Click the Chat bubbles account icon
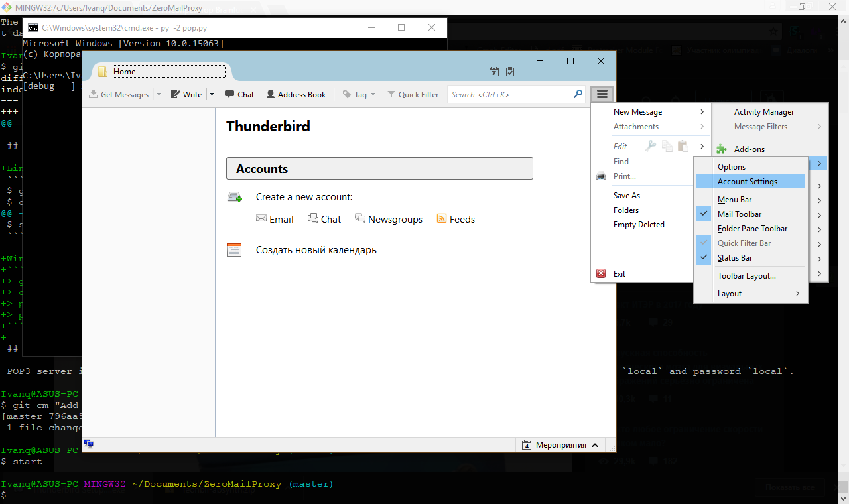Viewport: 849px width, 504px height. (313, 218)
